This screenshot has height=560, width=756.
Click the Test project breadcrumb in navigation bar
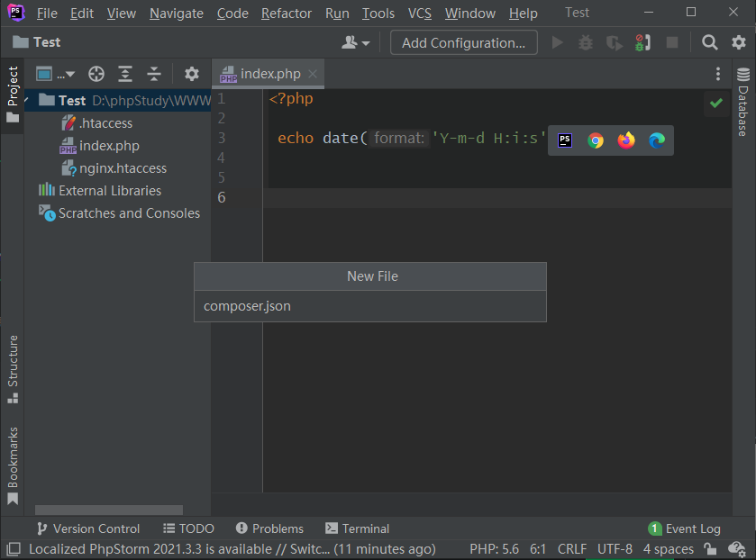point(37,42)
